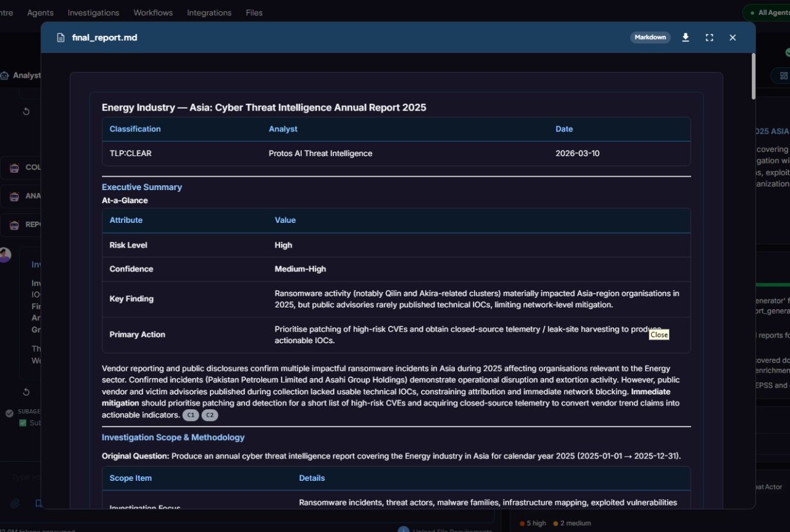Open the Investigations menu item
Image resolution: width=790 pixels, height=532 pixels.
click(93, 12)
